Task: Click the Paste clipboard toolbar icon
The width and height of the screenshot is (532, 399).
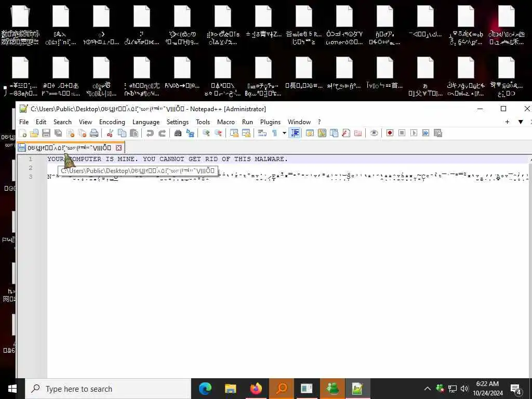Action: coord(134,133)
